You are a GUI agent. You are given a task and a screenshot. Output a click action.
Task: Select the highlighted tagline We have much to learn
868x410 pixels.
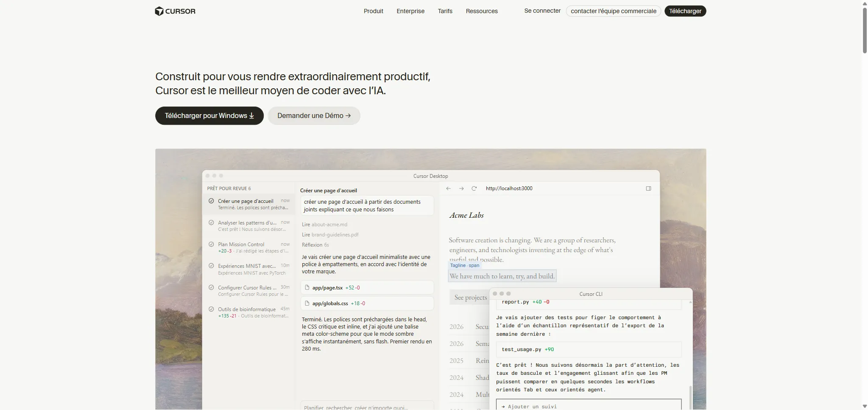pyautogui.click(x=502, y=276)
